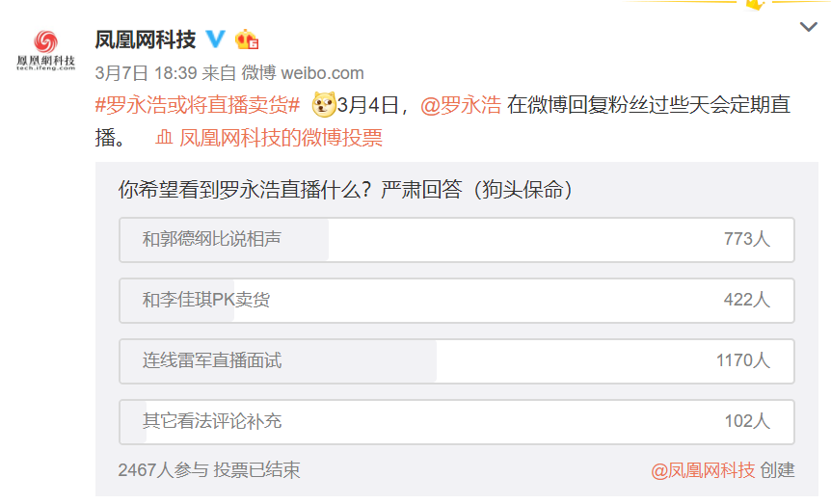Select poll option 连线雷军直播面试
Viewport: 831px width, 504px height.
coord(457,361)
